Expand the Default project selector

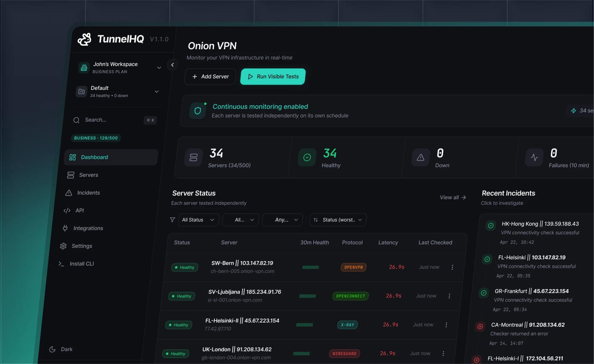click(157, 92)
